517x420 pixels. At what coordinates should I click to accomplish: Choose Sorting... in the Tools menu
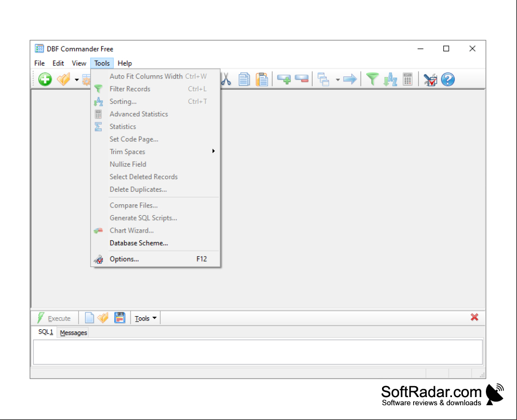pyautogui.click(x=155, y=102)
